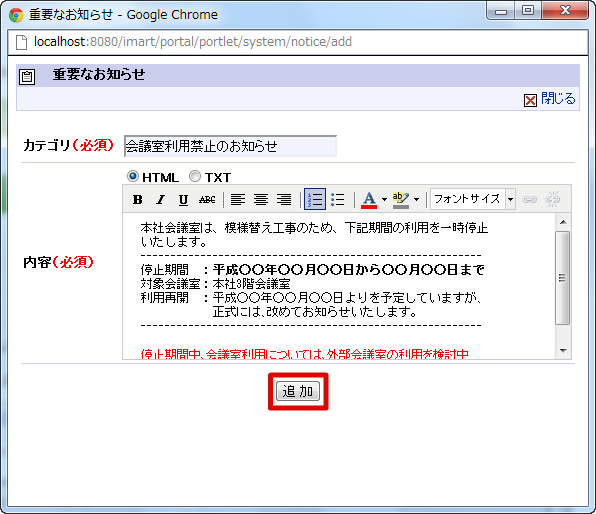Click the red 停止期間中 text line

[x=304, y=354]
